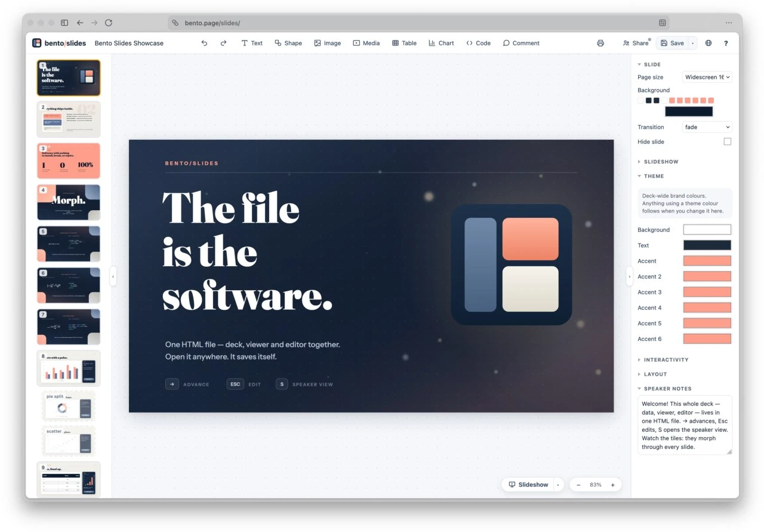The width and height of the screenshot is (764, 532).
Task: Select slide 2 thumbnail
Action: pyautogui.click(x=69, y=119)
